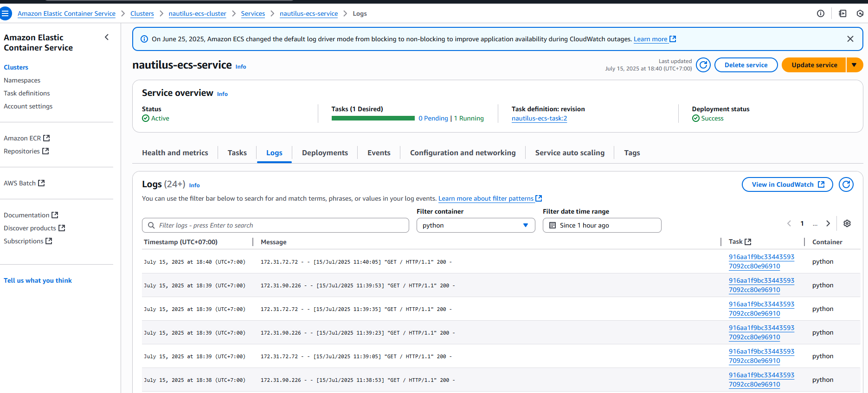Open Info link beside nautilus-ecs-service title
The width and height of the screenshot is (868, 393).
[241, 67]
